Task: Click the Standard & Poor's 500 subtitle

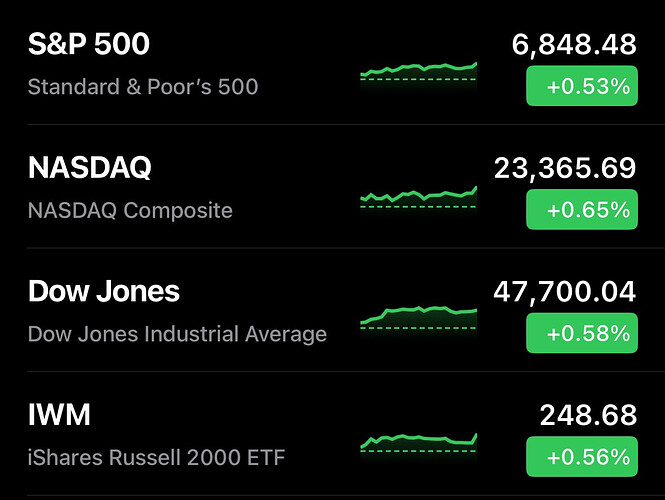Action: [x=143, y=87]
